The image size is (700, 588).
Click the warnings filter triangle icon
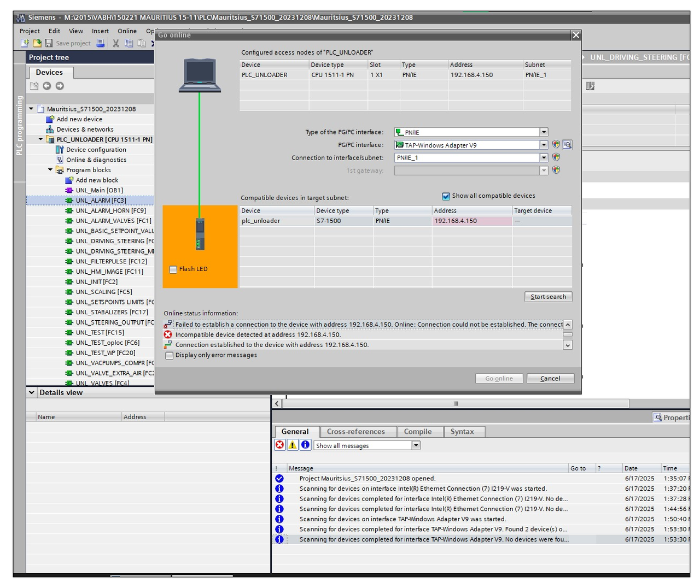point(293,445)
